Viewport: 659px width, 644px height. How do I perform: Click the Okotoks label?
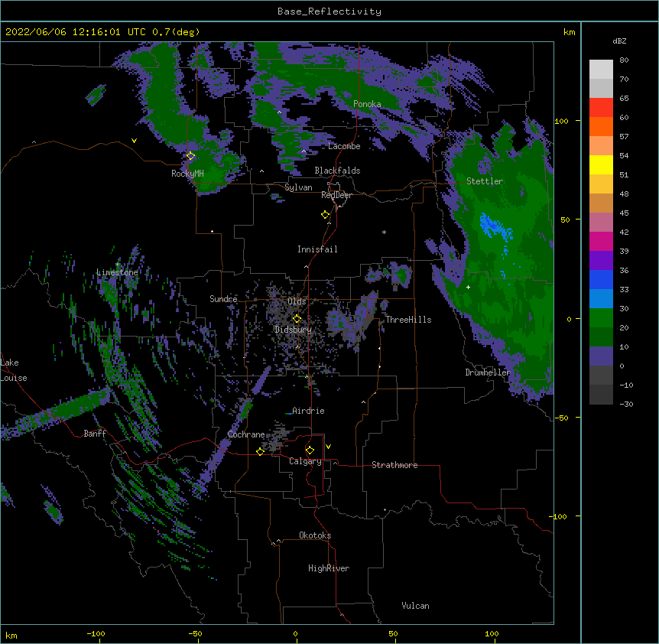click(315, 535)
